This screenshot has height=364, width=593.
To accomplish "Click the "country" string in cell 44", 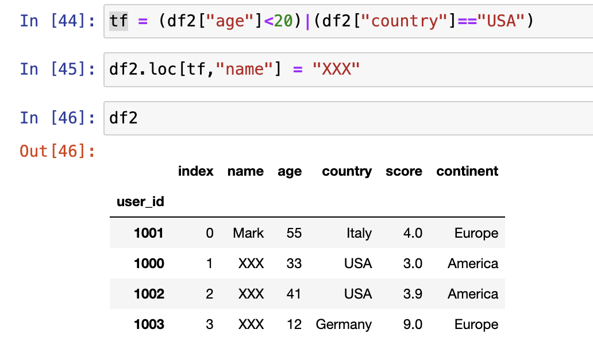I will (x=405, y=21).
